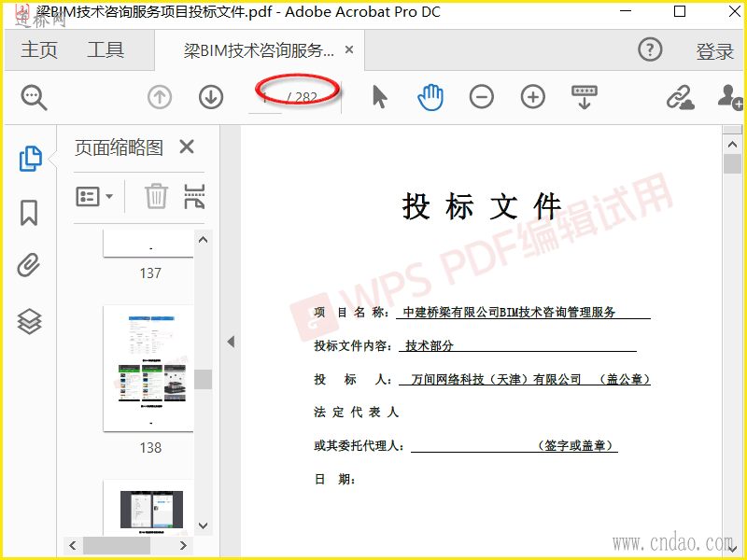Screen dimensions: 747x560
Task: Go to next page arrow
Action: (x=211, y=97)
